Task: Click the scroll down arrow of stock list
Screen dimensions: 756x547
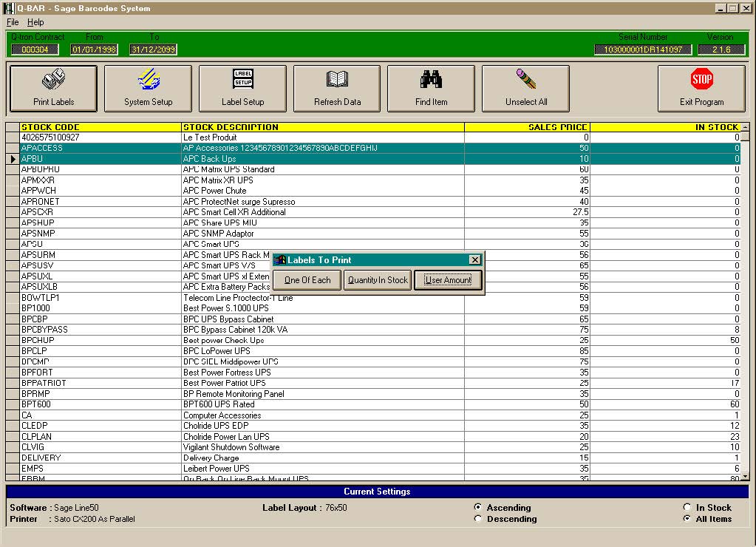Action: point(746,477)
